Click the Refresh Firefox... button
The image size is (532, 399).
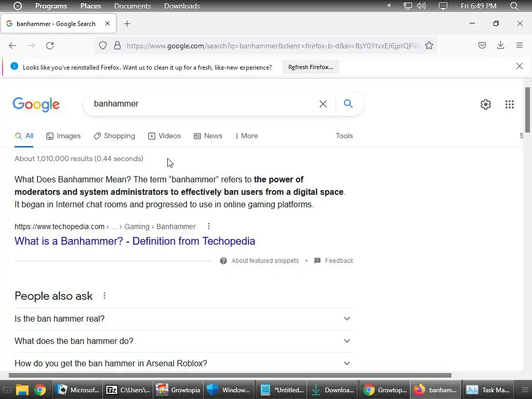click(311, 67)
